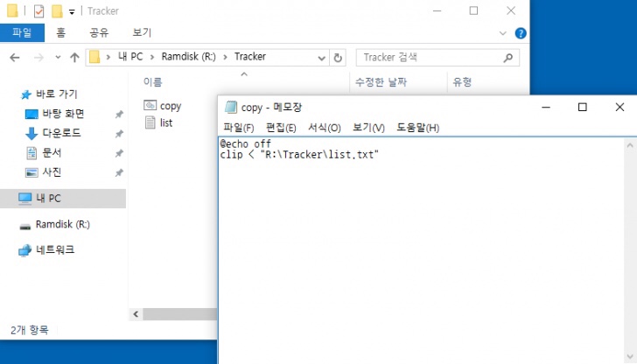
Task: Select Ramdisk (R:) in the address breadcrumb
Action: 188,57
